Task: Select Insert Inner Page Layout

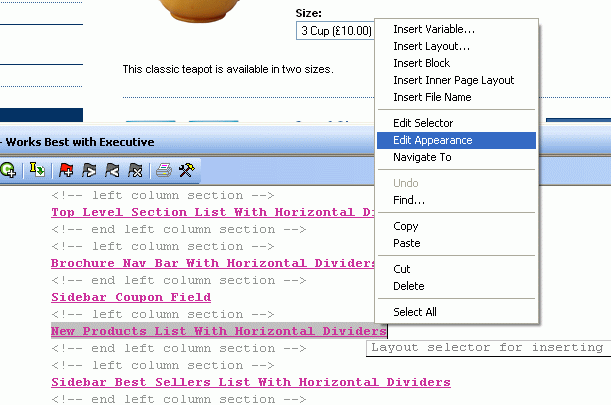Action: (453, 80)
